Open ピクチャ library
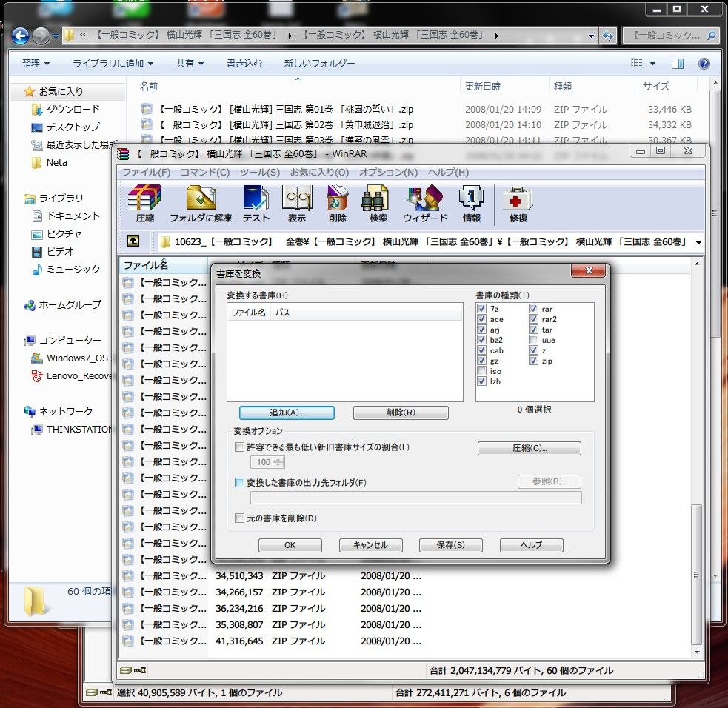Image resolution: width=728 pixels, height=708 pixels. pyautogui.click(x=56, y=233)
